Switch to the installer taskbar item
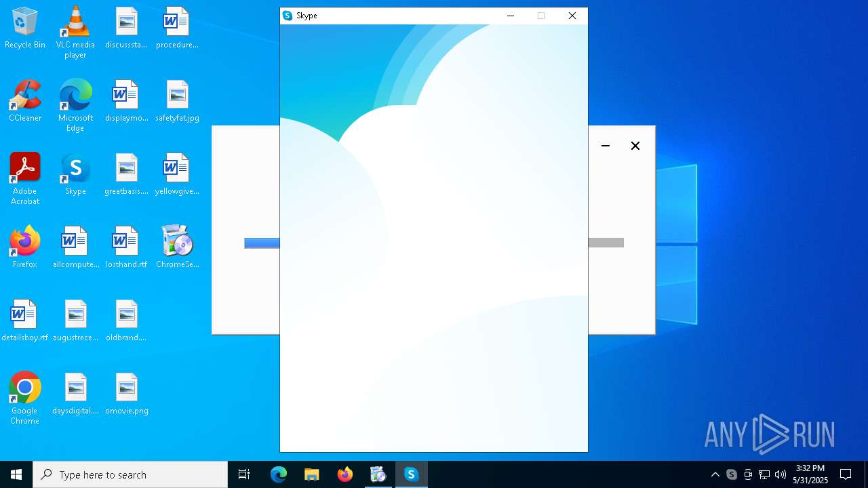 [x=378, y=474]
